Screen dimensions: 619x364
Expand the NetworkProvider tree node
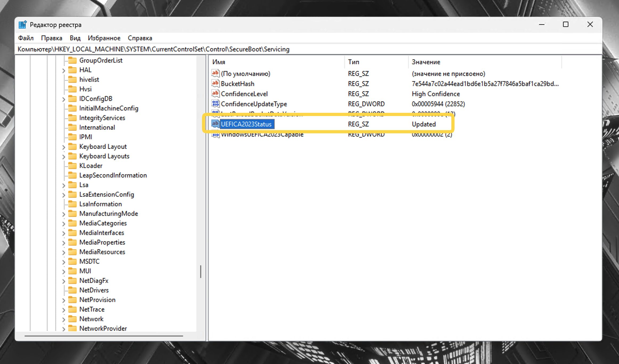pos(64,329)
